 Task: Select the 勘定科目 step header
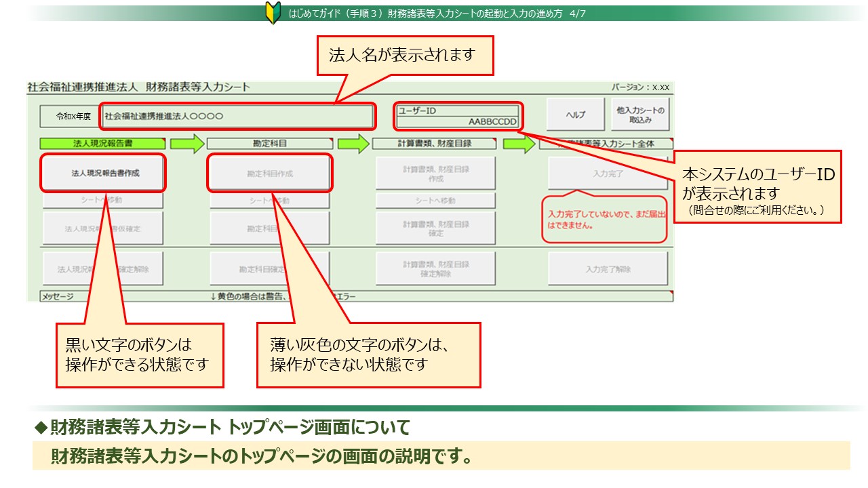click(269, 144)
